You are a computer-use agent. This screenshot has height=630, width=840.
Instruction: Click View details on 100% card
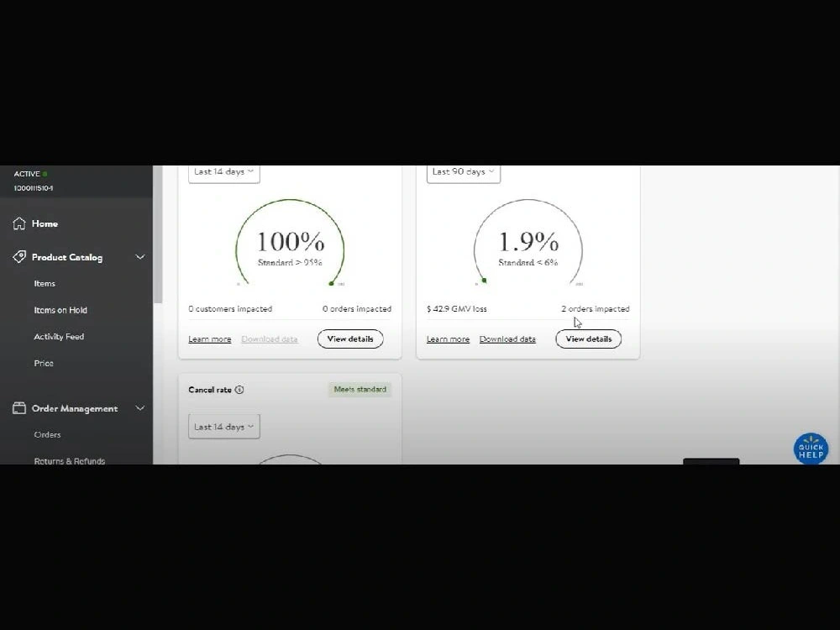(x=350, y=339)
